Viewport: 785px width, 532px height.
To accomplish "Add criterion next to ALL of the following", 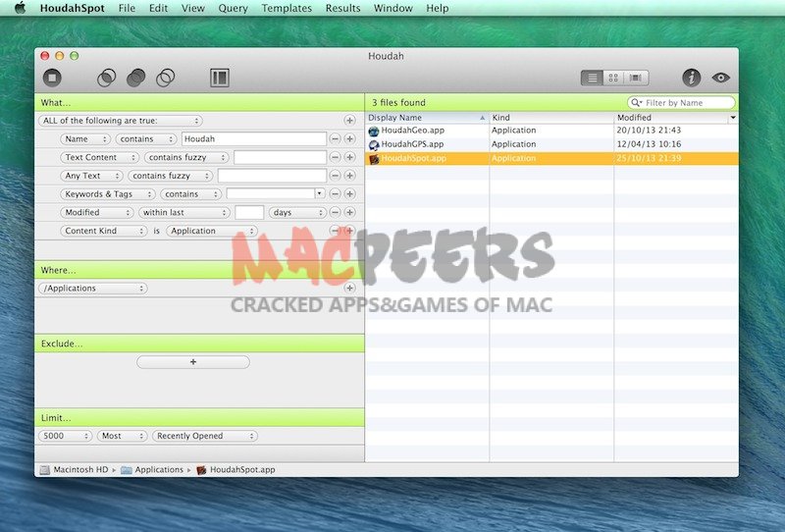I will (349, 121).
